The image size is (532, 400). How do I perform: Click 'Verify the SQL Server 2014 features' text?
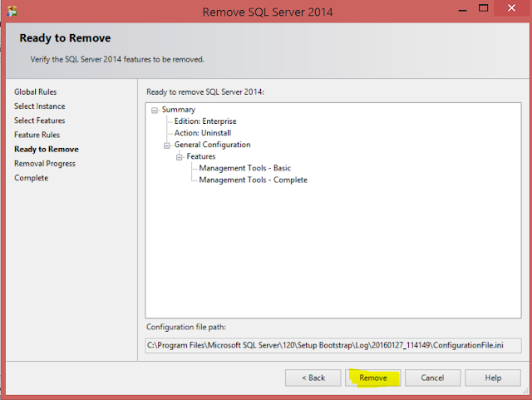pyautogui.click(x=117, y=59)
